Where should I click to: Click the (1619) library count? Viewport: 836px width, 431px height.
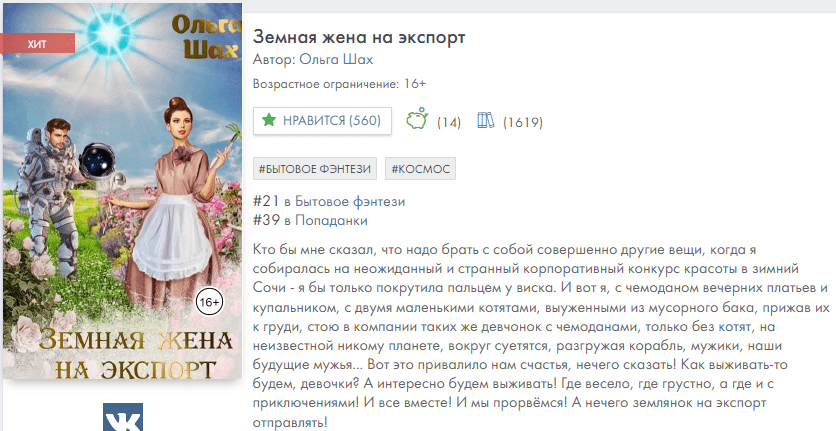(x=522, y=122)
